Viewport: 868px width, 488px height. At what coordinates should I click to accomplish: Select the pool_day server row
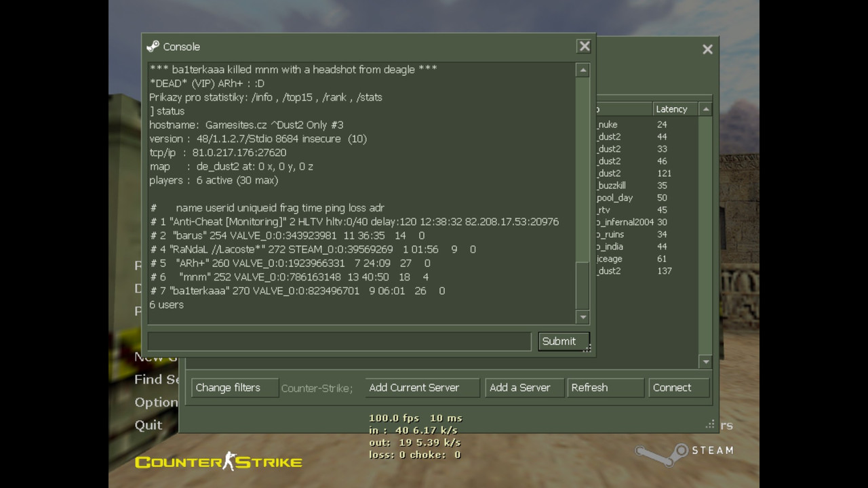point(646,198)
